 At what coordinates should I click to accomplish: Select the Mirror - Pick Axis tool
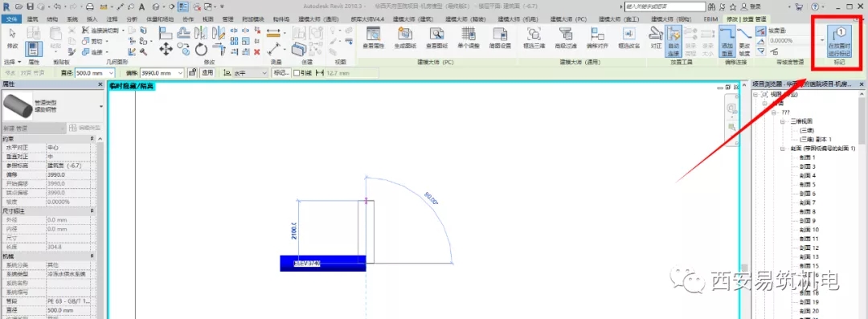pos(201,34)
